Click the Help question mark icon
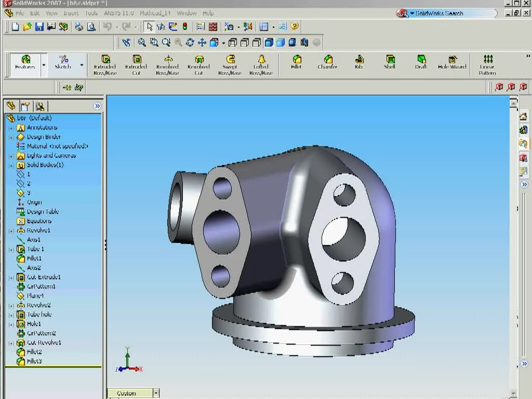The image size is (532, 399). tap(295, 26)
